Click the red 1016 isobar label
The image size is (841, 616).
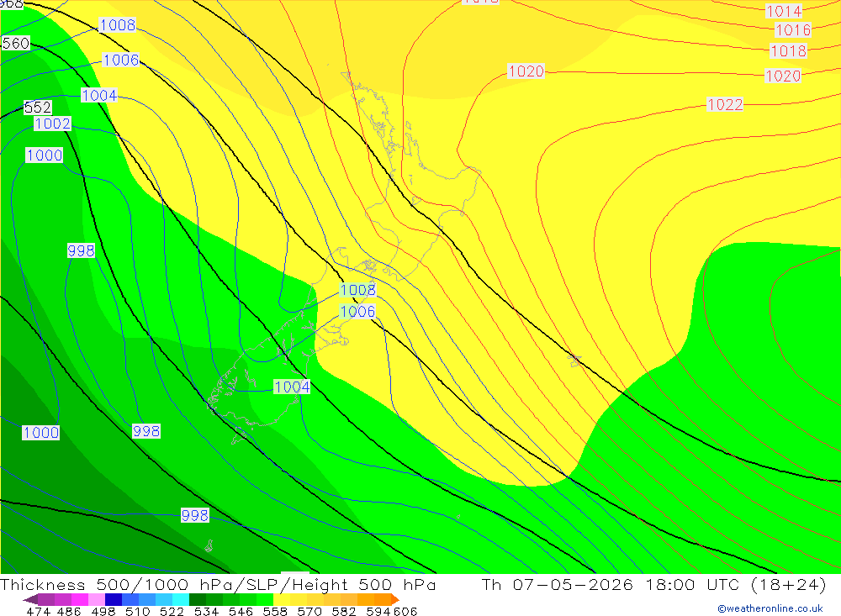point(793,30)
